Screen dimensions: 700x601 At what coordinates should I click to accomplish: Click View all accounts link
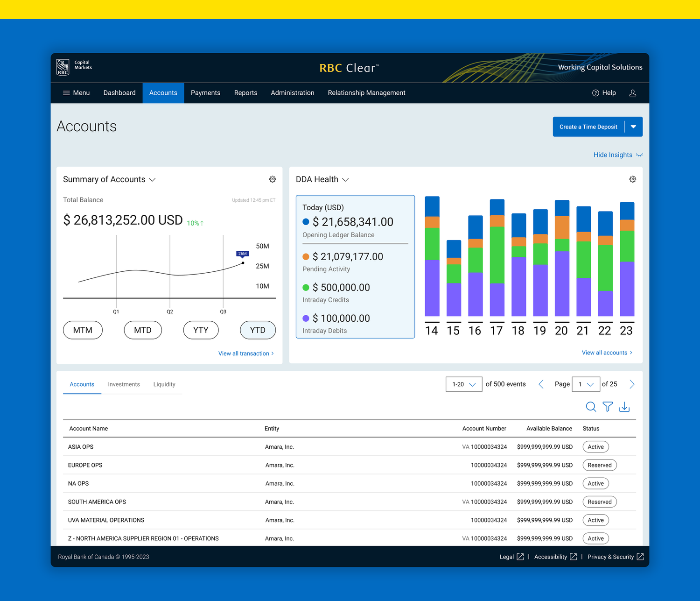[x=607, y=353]
